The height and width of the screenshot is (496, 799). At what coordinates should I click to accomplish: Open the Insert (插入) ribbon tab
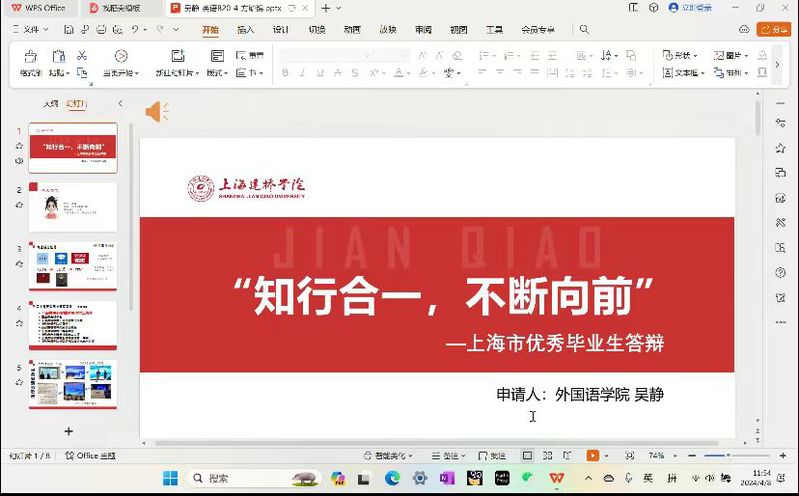pos(245,30)
